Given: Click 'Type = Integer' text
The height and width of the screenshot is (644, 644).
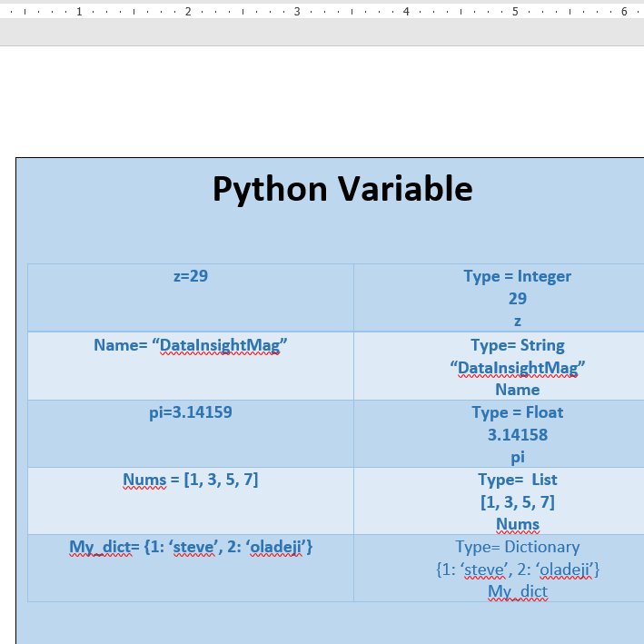Looking at the screenshot, I should (517, 276).
